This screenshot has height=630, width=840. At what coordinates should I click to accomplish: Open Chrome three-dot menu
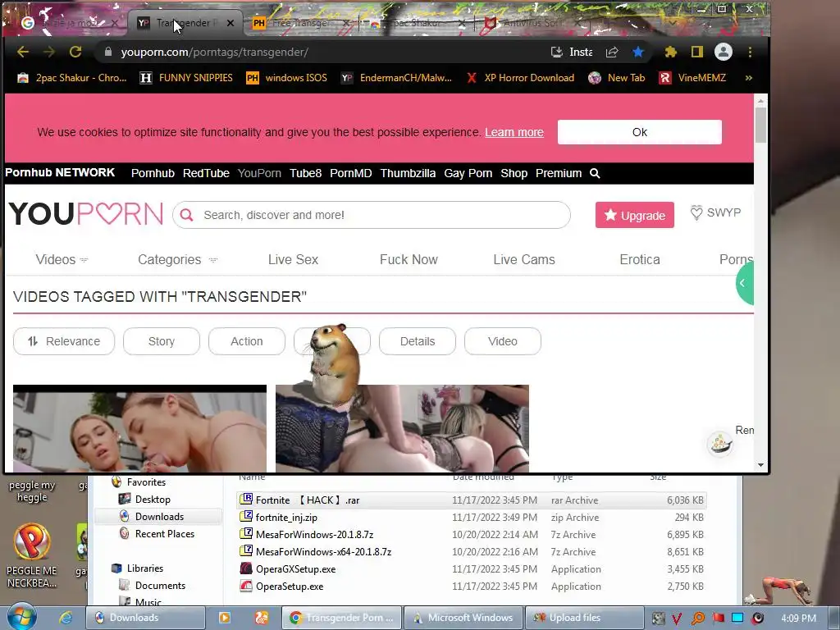tap(750, 52)
